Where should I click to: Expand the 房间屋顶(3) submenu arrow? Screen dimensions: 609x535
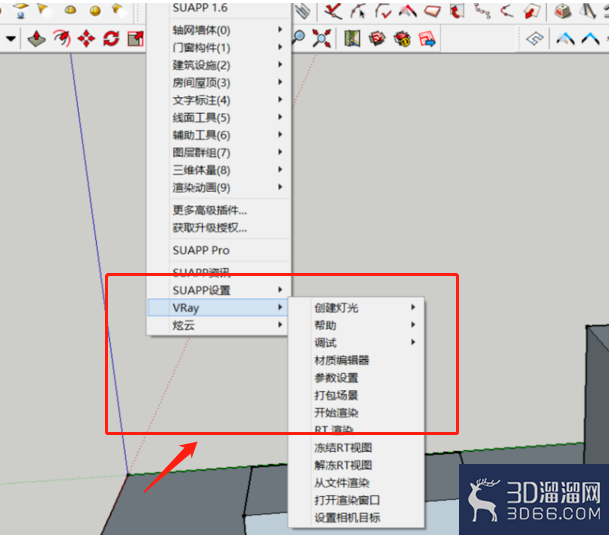(x=280, y=82)
